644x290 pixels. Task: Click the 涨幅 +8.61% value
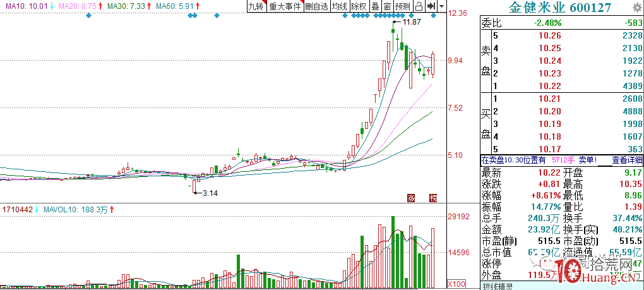pos(547,195)
